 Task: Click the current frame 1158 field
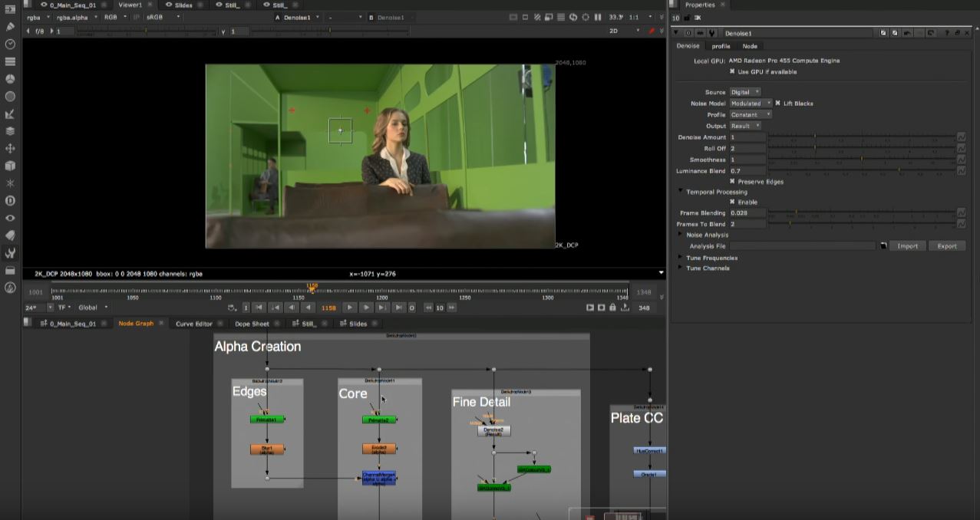(328, 308)
